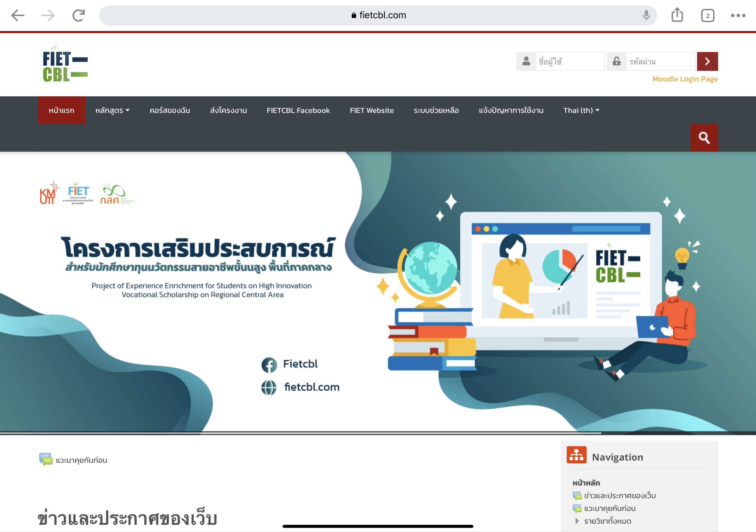Open แวะมาคุยกันก่อน in Navigation block

[x=610, y=508]
